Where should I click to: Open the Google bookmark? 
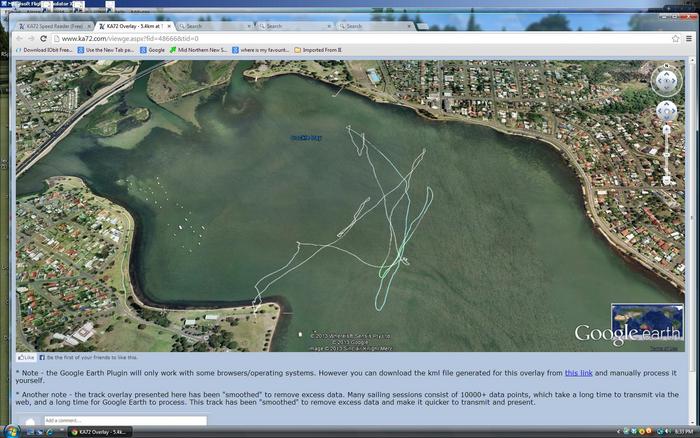[x=155, y=49]
